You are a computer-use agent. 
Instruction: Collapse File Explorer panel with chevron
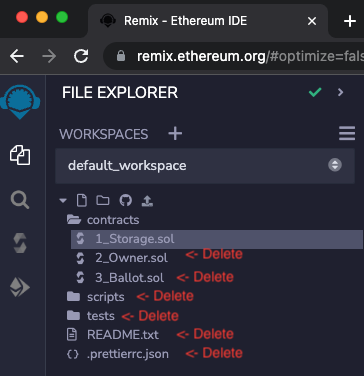click(340, 92)
